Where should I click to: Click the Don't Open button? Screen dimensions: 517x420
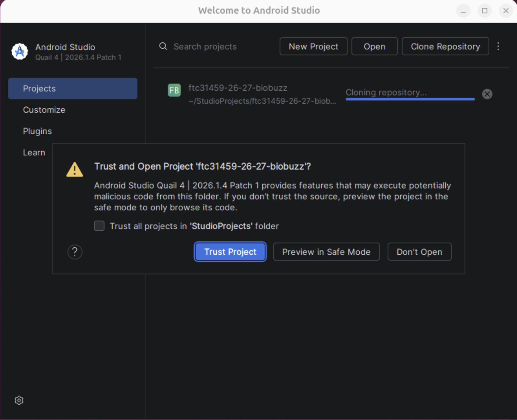pyautogui.click(x=420, y=252)
